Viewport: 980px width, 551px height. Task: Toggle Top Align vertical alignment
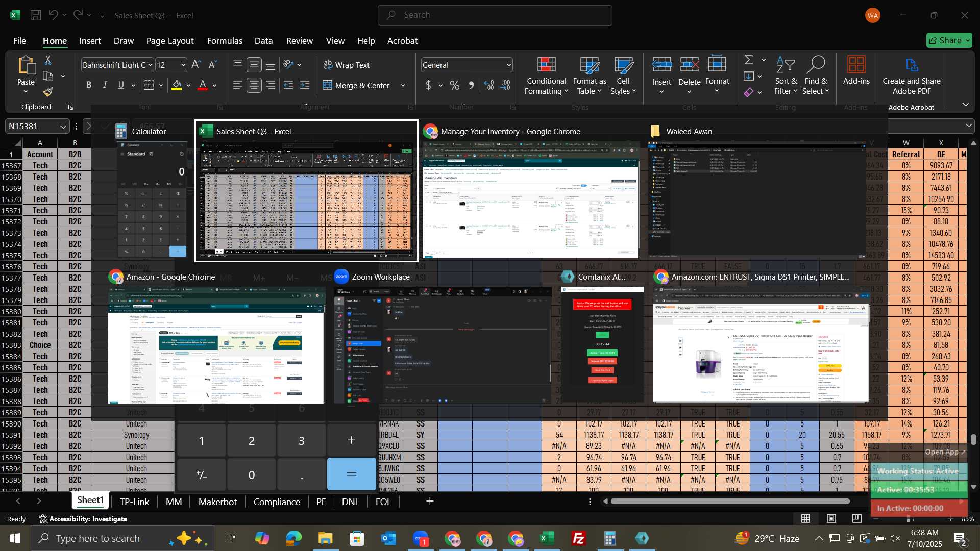click(x=238, y=65)
